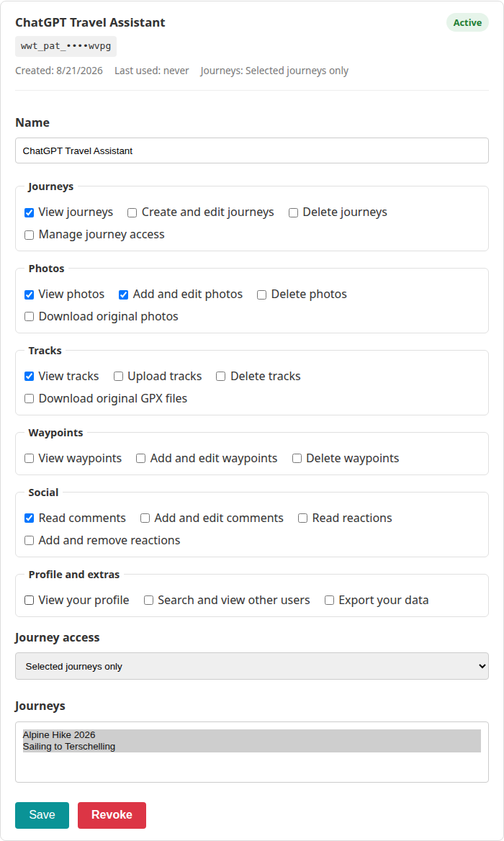Tick the Delete journeys checkbox
This screenshot has height=841, width=504.
point(293,213)
